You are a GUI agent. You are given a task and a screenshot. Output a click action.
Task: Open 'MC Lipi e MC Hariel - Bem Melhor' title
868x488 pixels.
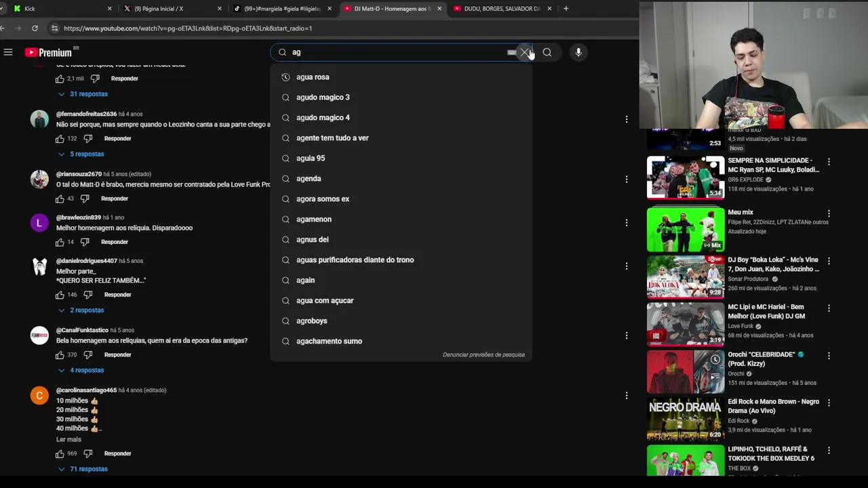[766, 312]
